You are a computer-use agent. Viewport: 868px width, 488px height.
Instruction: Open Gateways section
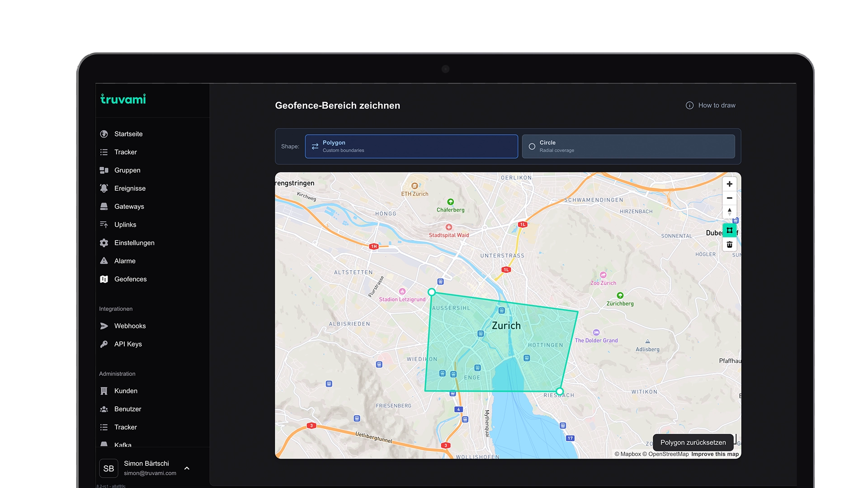[129, 206]
